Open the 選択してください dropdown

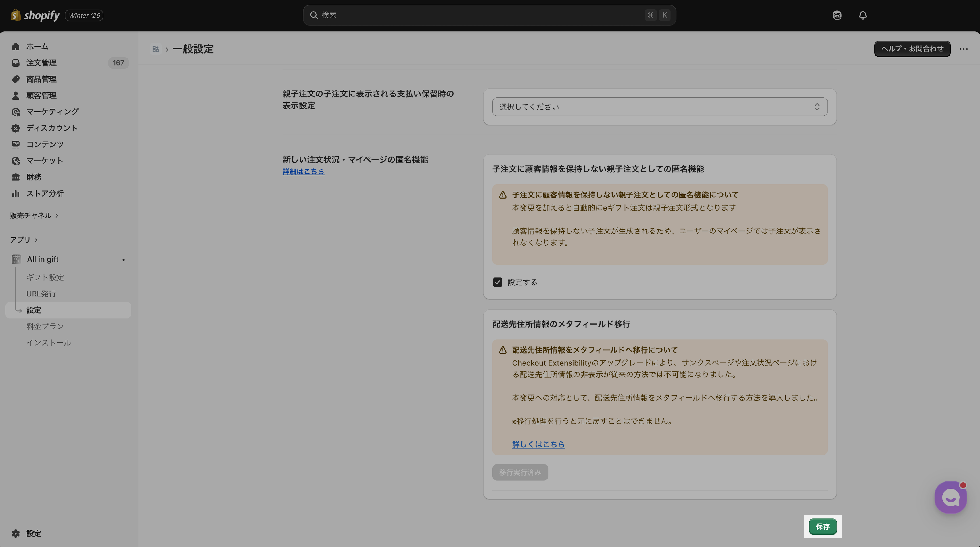point(659,107)
